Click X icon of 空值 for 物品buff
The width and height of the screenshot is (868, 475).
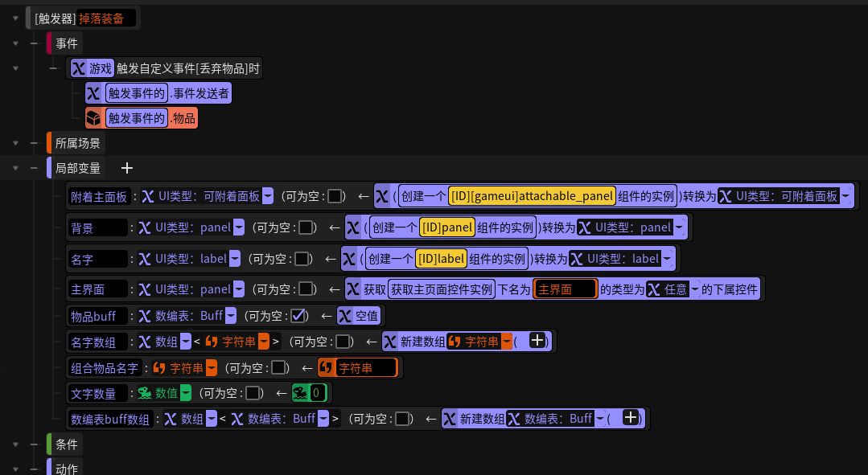[345, 316]
